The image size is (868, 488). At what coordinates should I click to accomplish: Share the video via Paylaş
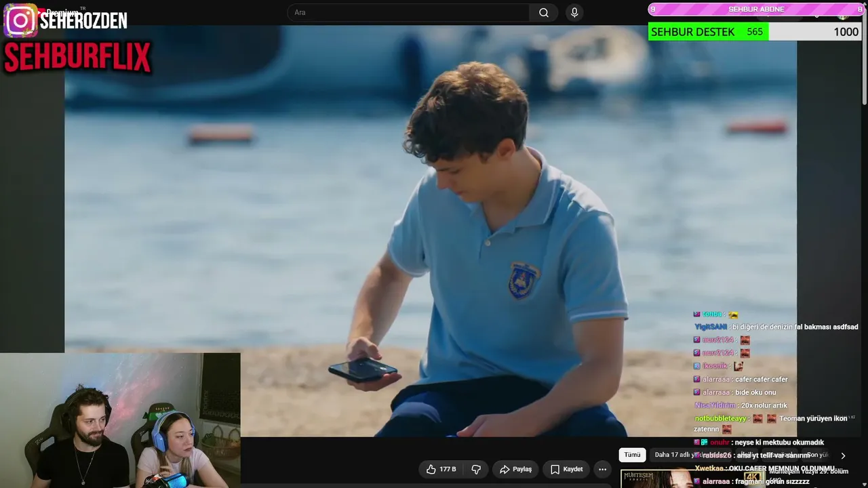coord(516,469)
